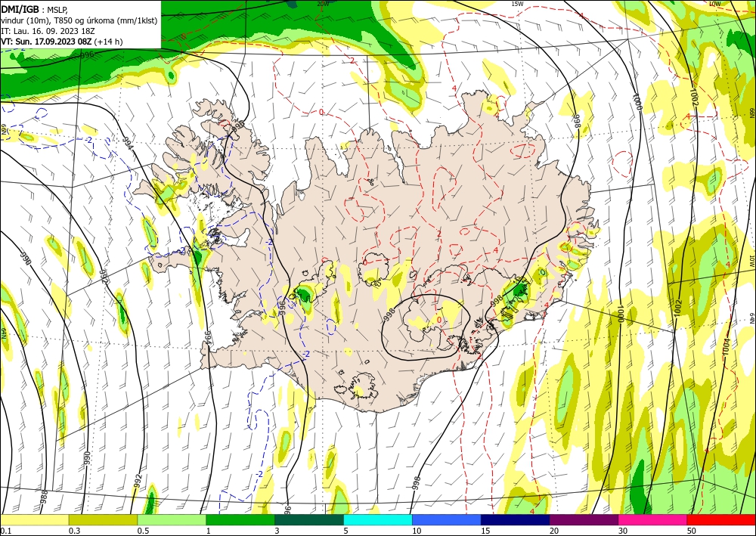This screenshot has width=756, height=536.
Task: Click the yellow 0.1–0.3 legend color band
Action: [x=34, y=519]
